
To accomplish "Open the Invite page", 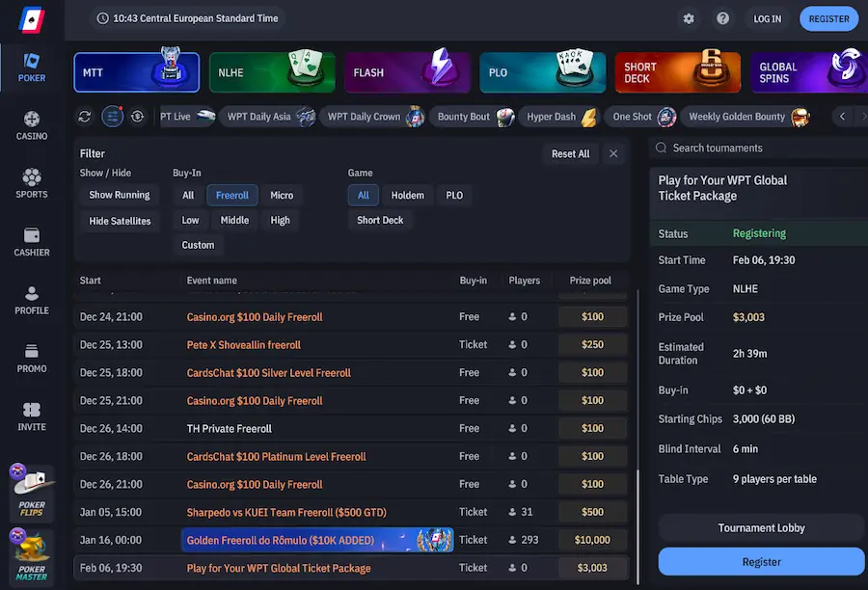I will point(31,415).
